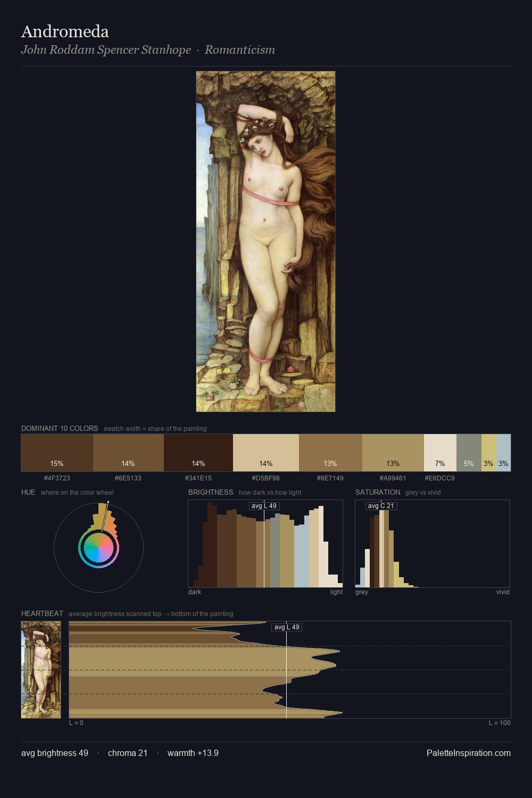Click the Heartbeat 'scanned top → bottom' caption

[x=151, y=614]
